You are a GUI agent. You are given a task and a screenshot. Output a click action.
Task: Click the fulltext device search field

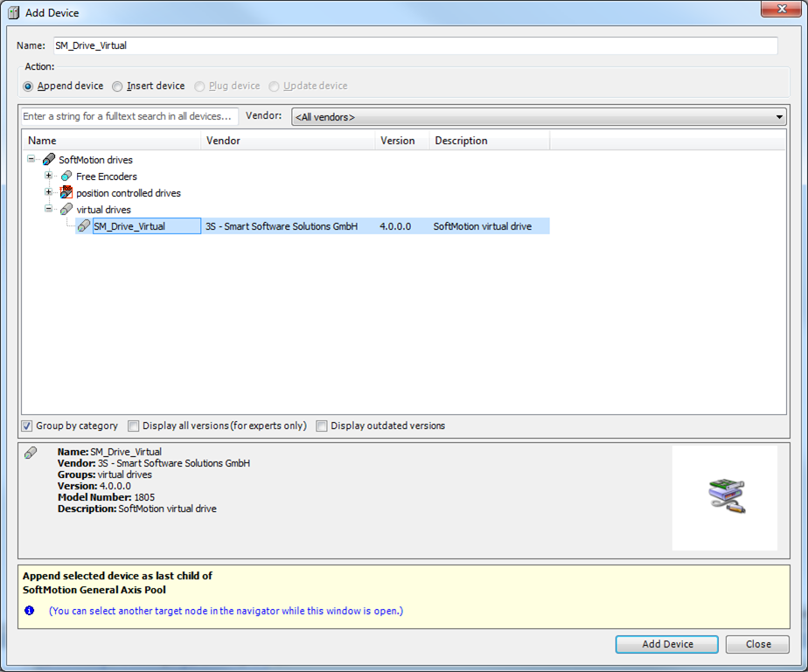click(x=129, y=116)
